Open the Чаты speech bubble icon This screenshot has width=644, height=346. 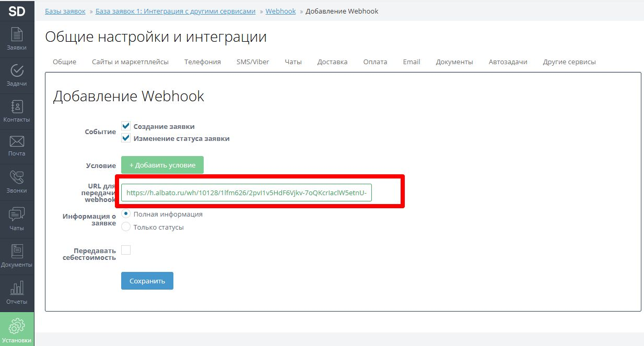(x=17, y=214)
